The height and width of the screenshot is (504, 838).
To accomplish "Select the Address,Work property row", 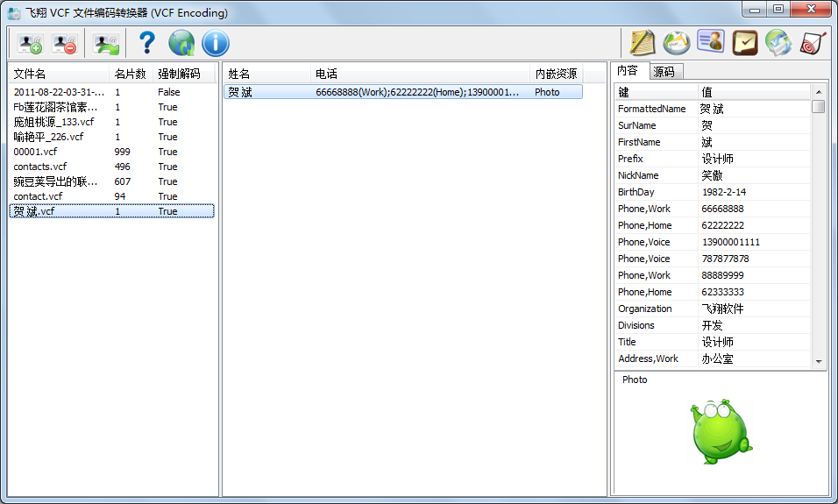I will 713,358.
